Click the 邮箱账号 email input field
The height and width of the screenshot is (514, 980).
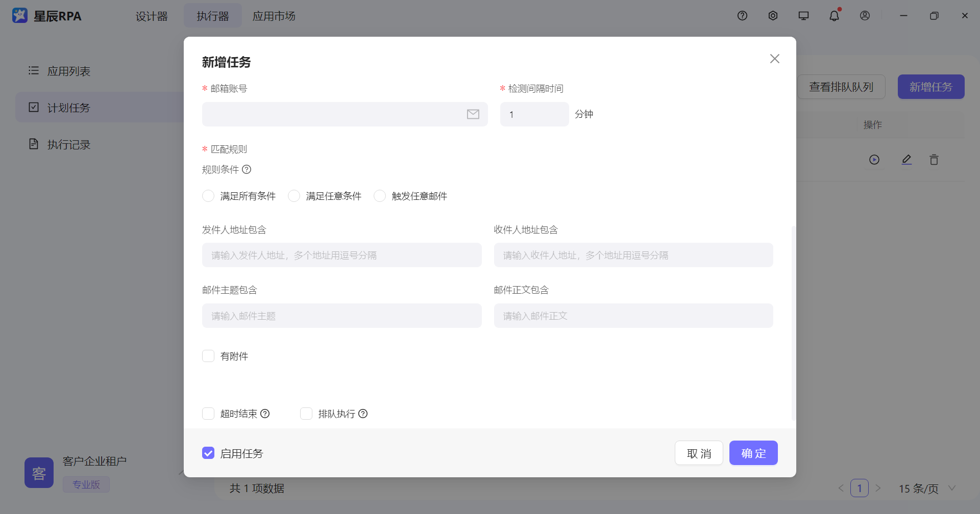(x=337, y=114)
